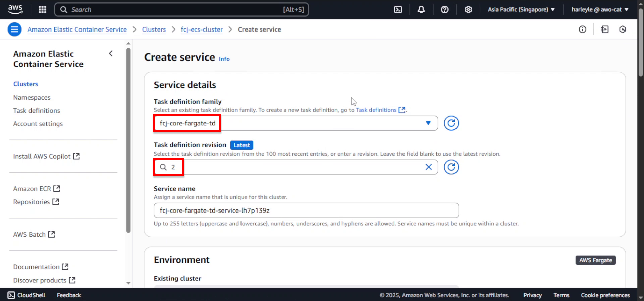Click the Service name input field
The width and height of the screenshot is (644, 301).
point(306,210)
